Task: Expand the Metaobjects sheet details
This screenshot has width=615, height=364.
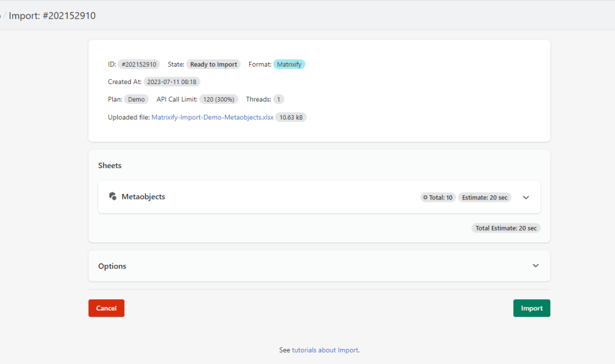Action: [526, 196]
